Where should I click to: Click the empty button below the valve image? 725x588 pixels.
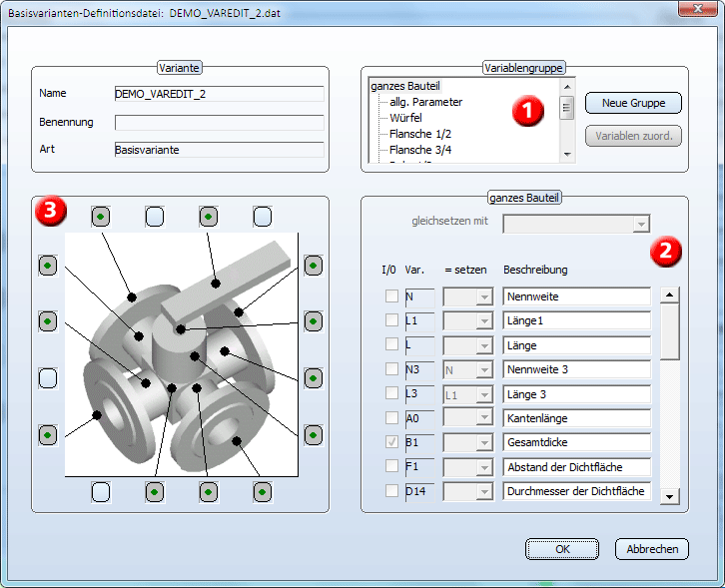point(101,491)
